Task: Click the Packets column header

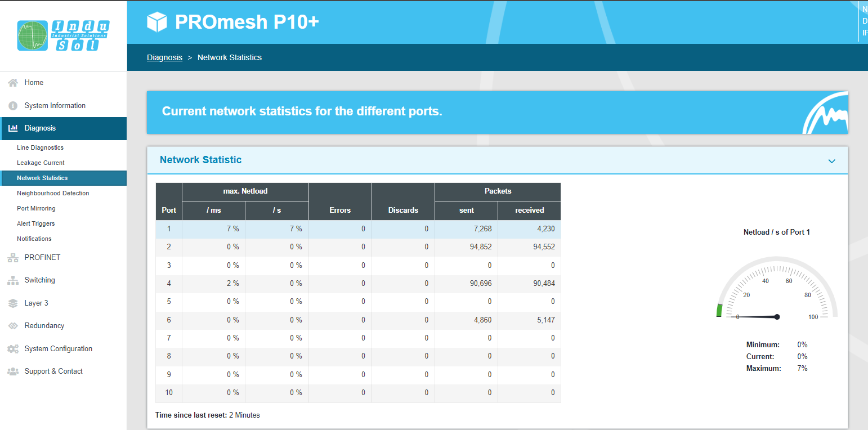Action: pyautogui.click(x=498, y=191)
